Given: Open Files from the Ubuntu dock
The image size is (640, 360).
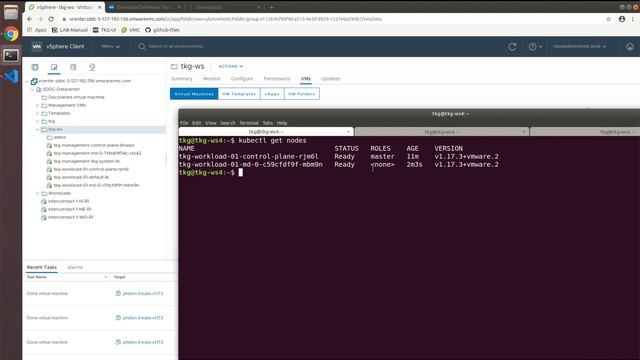Looking at the screenshot, I should [11, 12].
